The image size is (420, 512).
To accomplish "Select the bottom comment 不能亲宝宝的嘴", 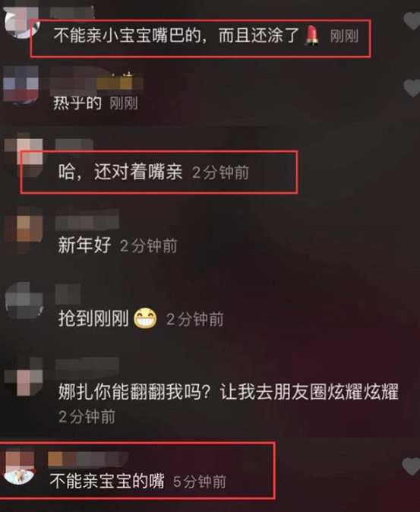I will 107,482.
